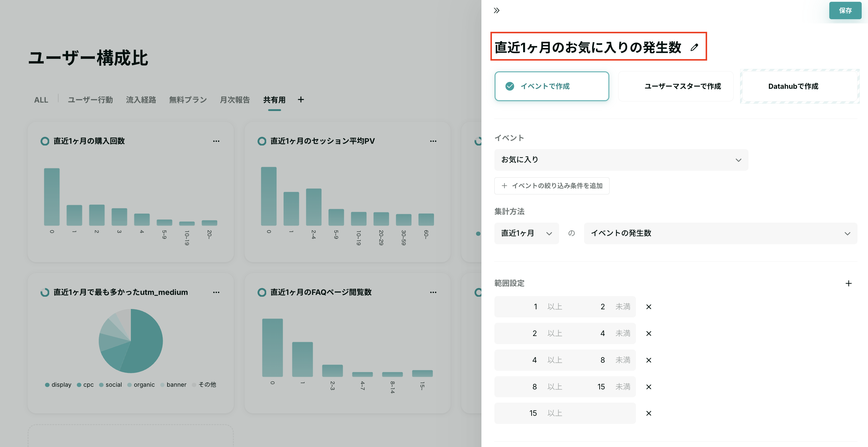868x447 pixels.
Task: Switch to the ALL tab
Action: point(41,100)
